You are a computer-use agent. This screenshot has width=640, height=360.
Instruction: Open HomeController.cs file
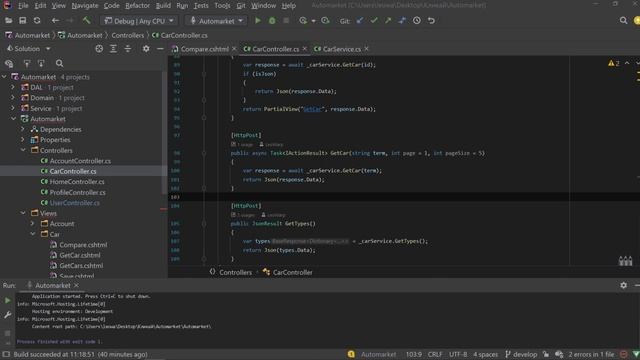[x=77, y=182]
